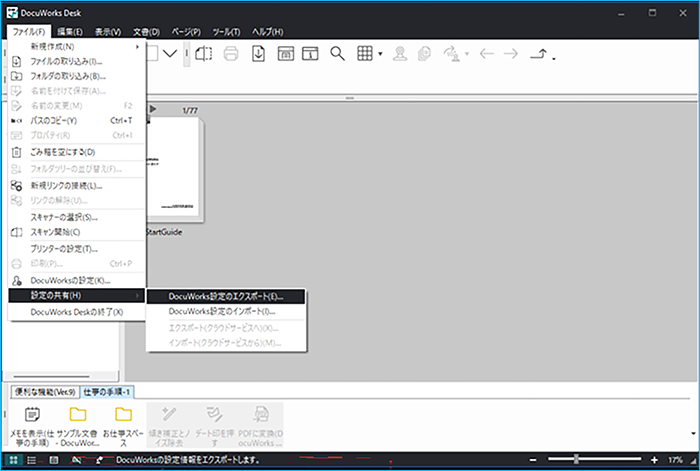Click the 17% zoom value
Screen dimensions: 700x471
675,460
